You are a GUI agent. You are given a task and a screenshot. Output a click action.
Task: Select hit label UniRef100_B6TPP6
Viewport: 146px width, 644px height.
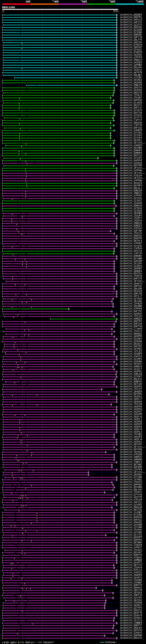tap(131, 394)
